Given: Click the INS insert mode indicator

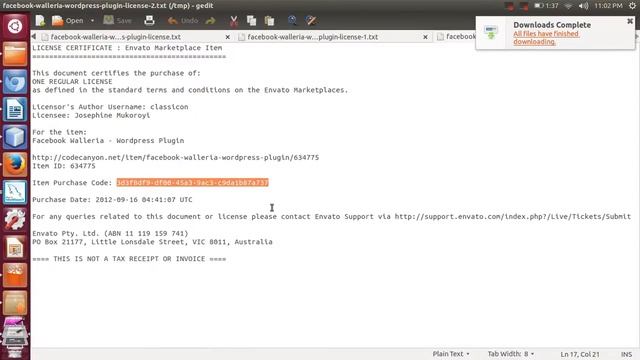Looking at the screenshot, I should coord(626,354).
